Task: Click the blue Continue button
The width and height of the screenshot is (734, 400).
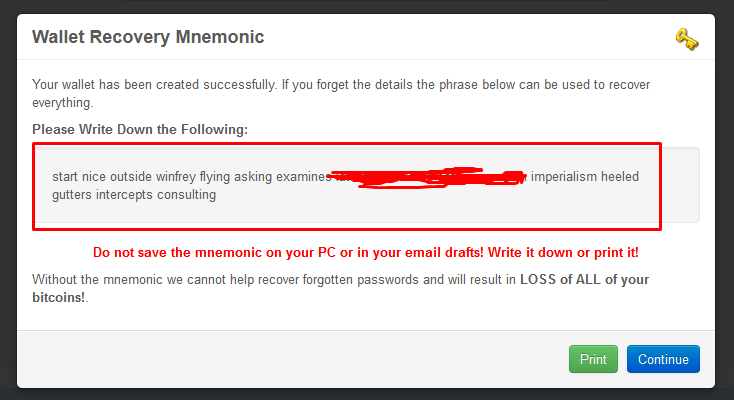Action: pyautogui.click(x=663, y=359)
